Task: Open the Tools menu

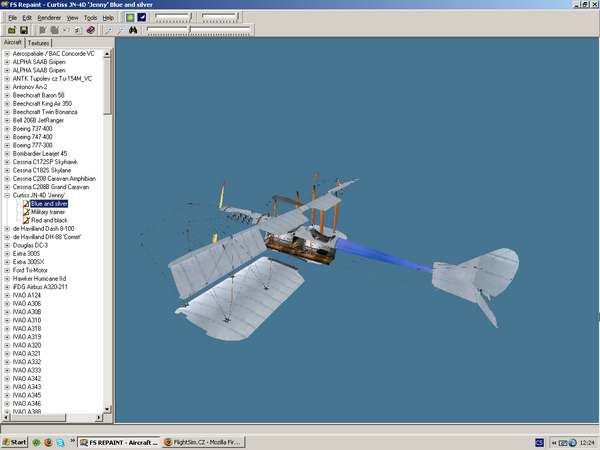Action: tap(90, 18)
